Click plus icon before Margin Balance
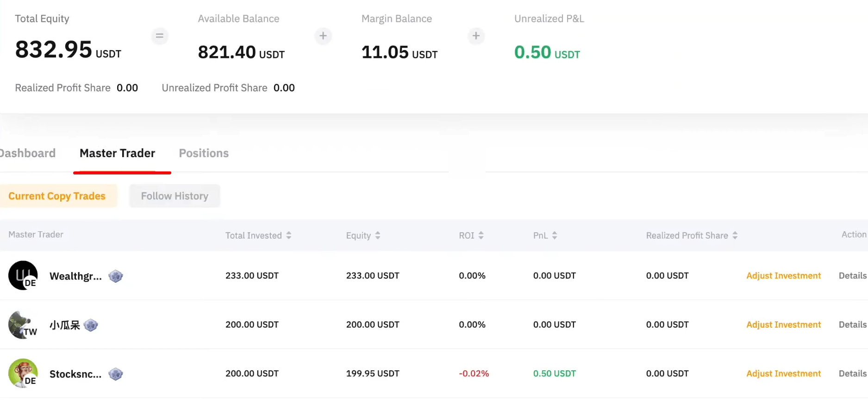This screenshot has width=868, height=400. [323, 36]
